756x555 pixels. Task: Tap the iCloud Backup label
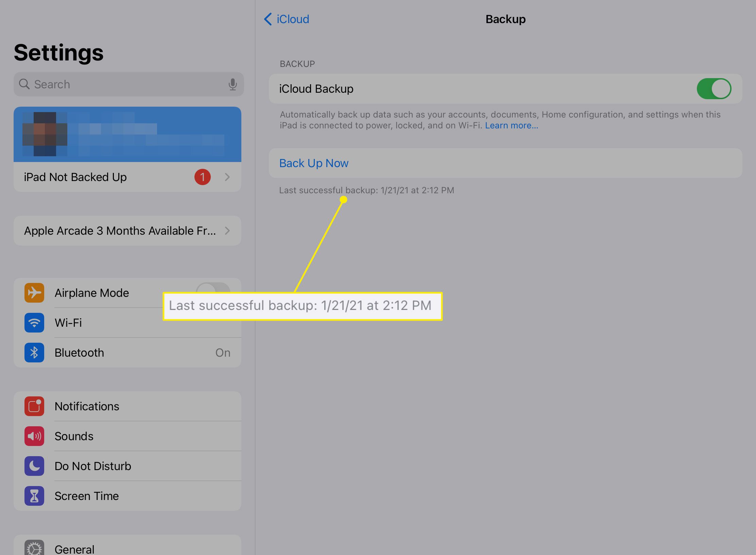click(x=316, y=89)
